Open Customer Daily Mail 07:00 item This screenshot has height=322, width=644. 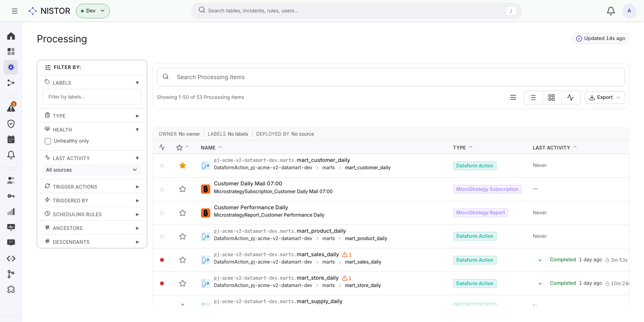pyautogui.click(x=248, y=184)
